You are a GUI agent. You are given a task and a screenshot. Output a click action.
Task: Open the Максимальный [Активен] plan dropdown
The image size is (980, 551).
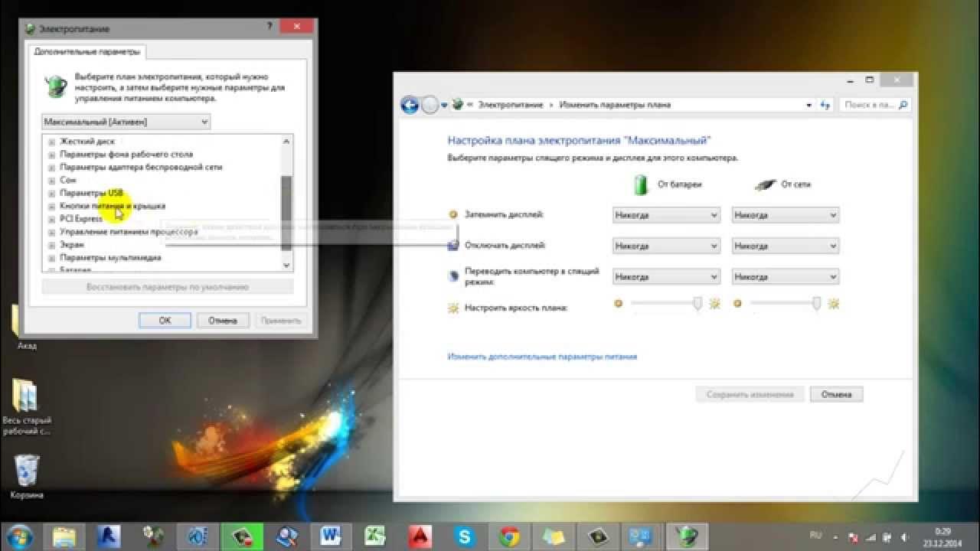coord(126,122)
